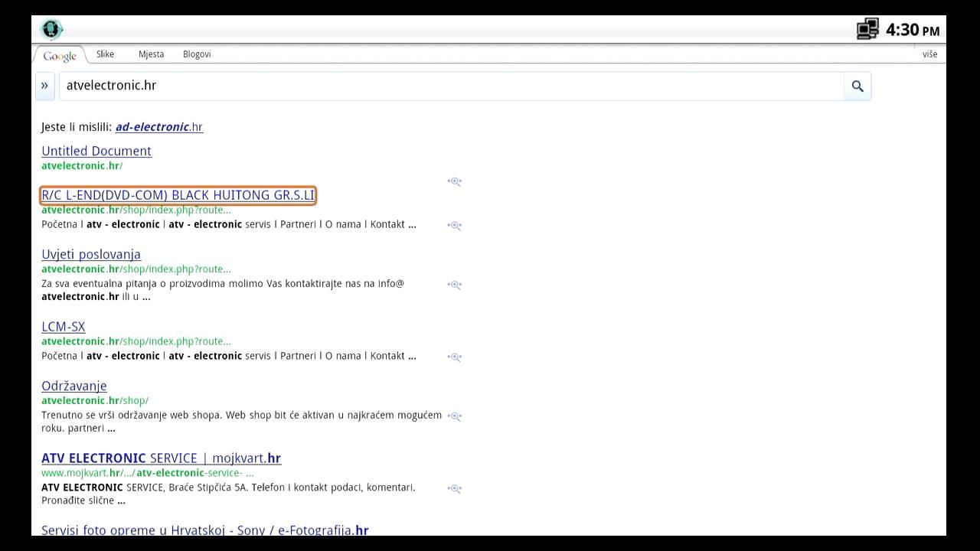Click the magnifier search button
The width and height of the screenshot is (980, 551).
click(857, 86)
